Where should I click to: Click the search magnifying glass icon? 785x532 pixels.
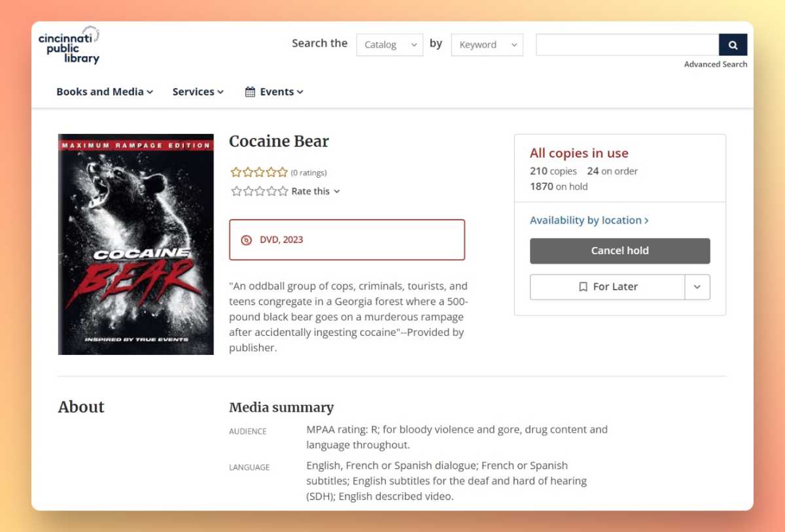[733, 44]
